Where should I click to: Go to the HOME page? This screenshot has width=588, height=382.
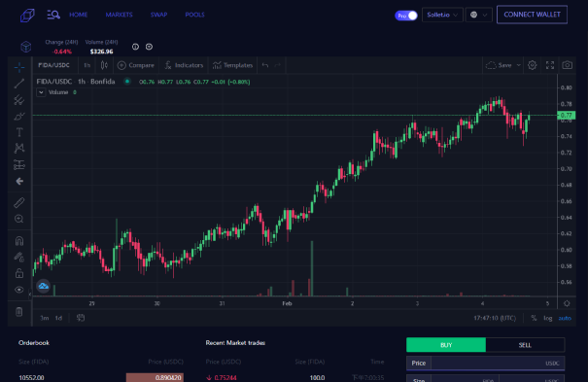pyautogui.click(x=79, y=15)
